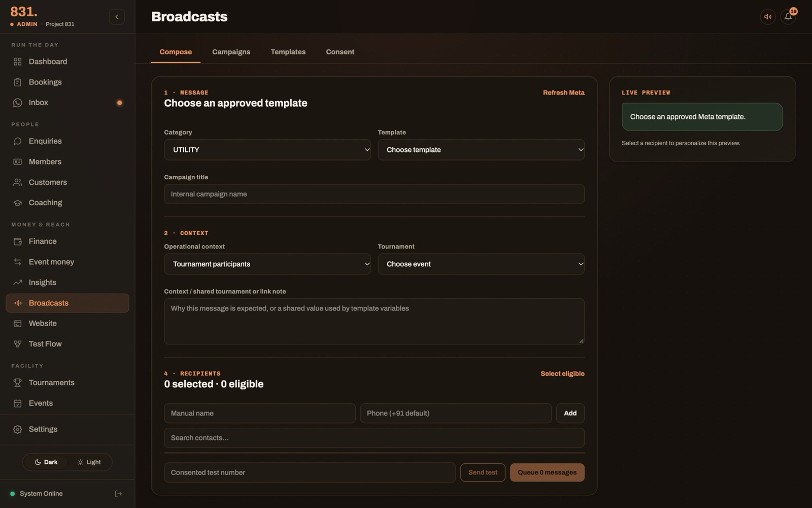The height and width of the screenshot is (508, 812).
Task: Focus the Manual name field
Action: tap(259, 414)
